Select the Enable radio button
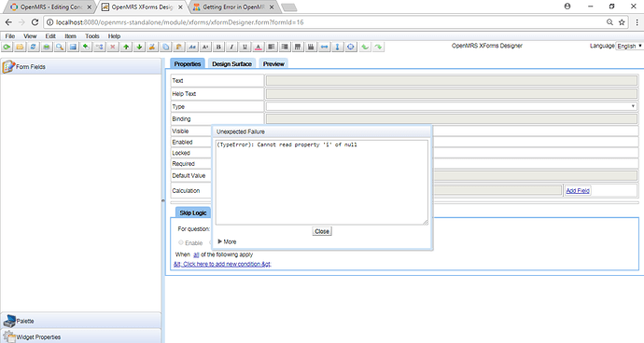This screenshot has width=644, height=343. point(181,242)
